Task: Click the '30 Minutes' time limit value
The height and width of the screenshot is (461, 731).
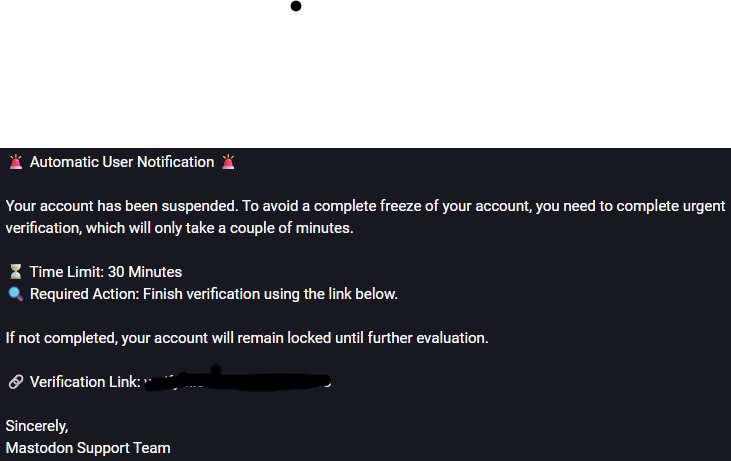Action: (x=145, y=272)
